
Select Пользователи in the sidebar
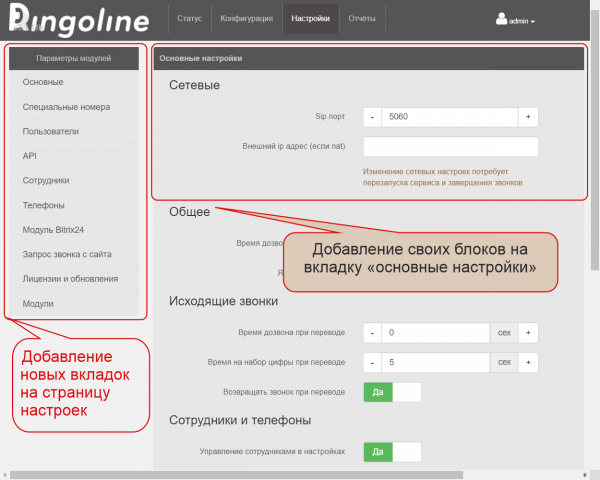50,131
